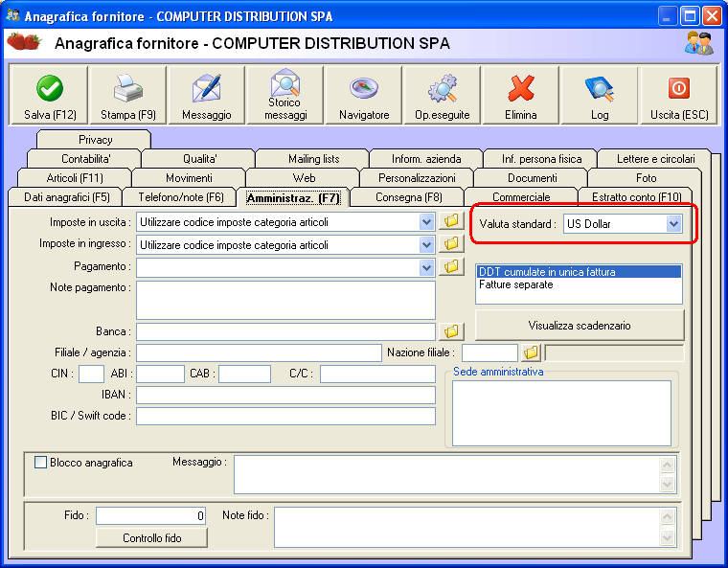
Task: Switch to the Articoli (F11) tab
Action: (x=75, y=178)
